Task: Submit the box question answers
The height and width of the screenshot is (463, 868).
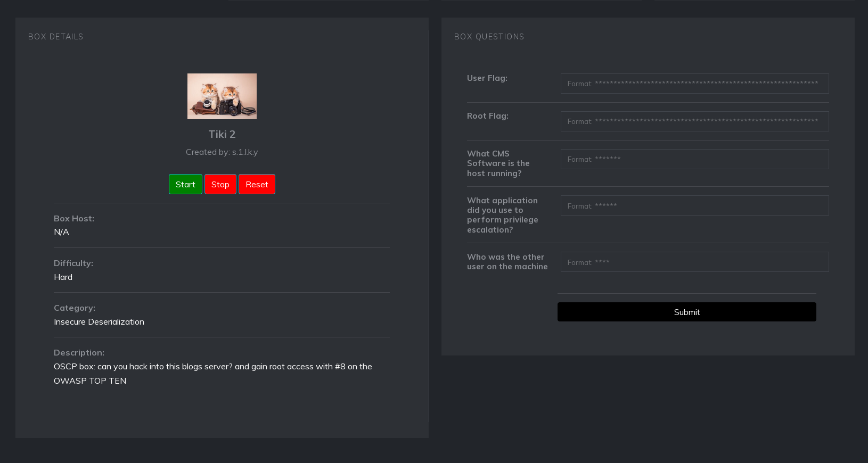Action: coord(686,312)
